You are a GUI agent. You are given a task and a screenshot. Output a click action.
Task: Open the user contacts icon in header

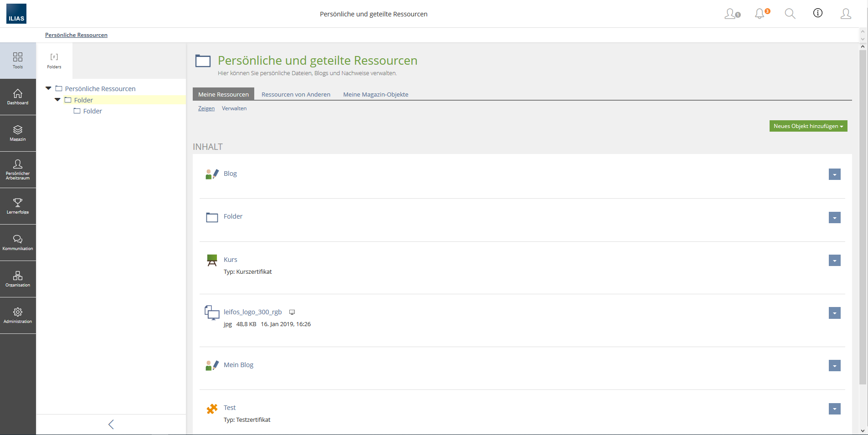[x=732, y=14]
